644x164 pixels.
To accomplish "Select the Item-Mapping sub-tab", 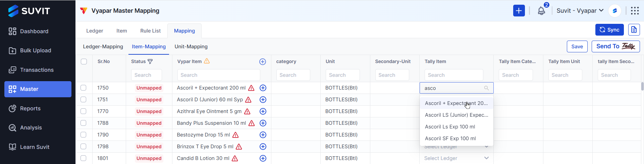I will (149, 47).
